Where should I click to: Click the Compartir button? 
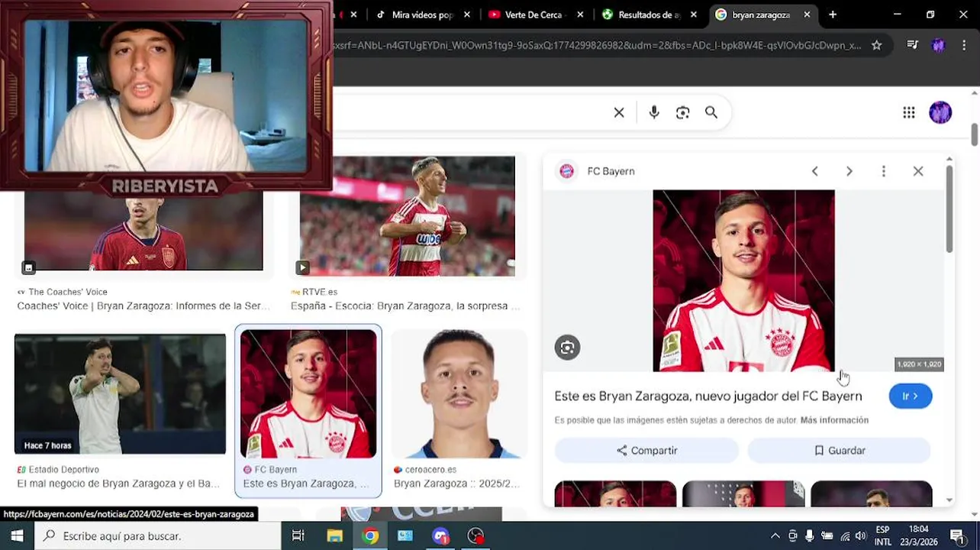point(646,451)
